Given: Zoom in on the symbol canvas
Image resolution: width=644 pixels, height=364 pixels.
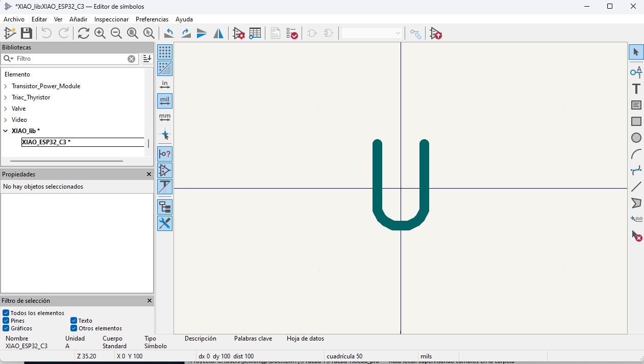Looking at the screenshot, I should coord(100,33).
